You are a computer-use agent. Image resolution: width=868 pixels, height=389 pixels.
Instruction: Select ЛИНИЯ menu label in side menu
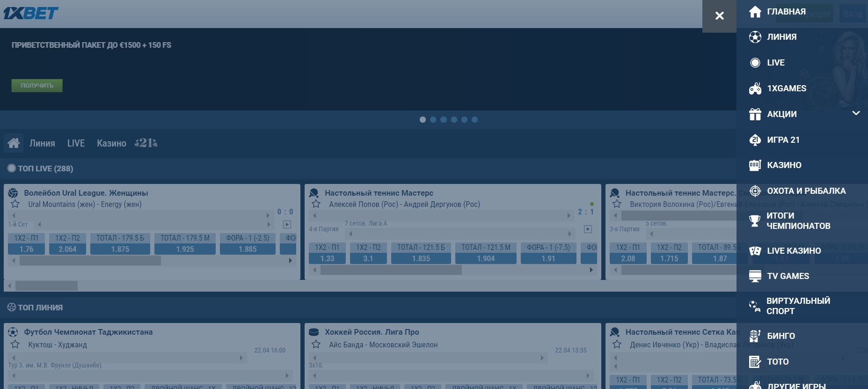[781, 37]
